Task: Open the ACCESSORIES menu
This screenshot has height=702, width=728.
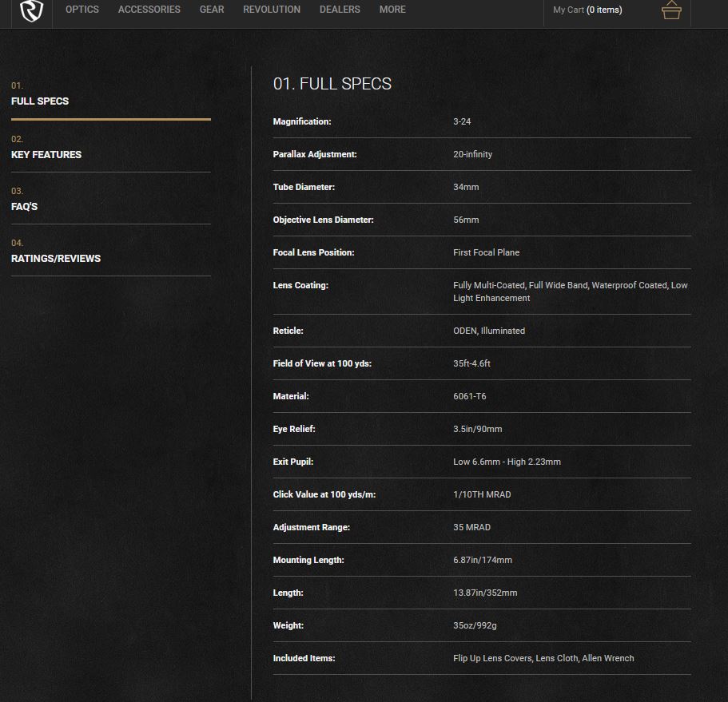Action: (149, 10)
